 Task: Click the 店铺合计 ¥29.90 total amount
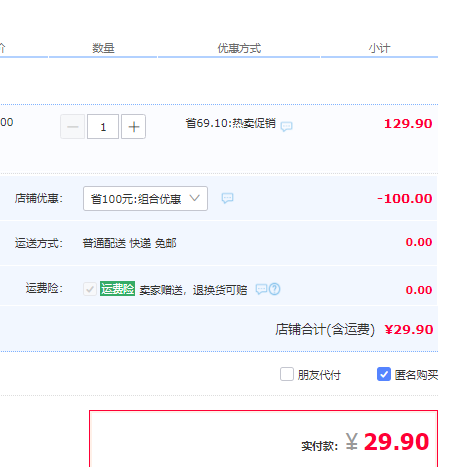409,330
